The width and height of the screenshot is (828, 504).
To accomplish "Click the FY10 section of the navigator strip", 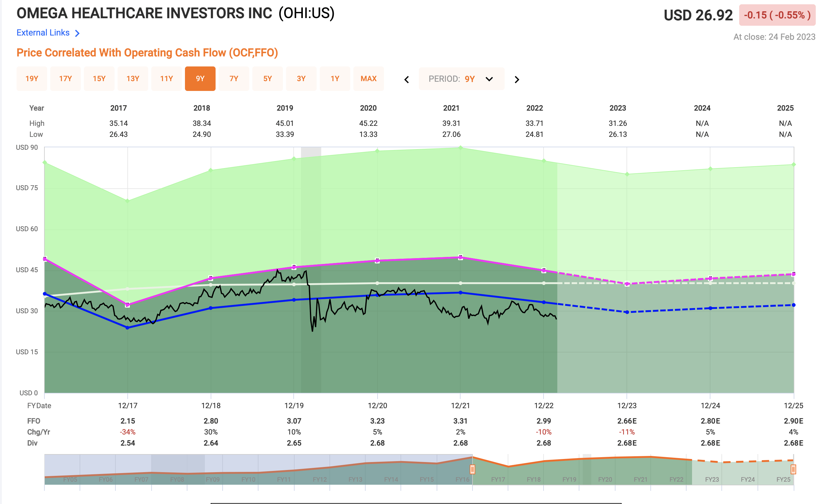I will pos(249,470).
